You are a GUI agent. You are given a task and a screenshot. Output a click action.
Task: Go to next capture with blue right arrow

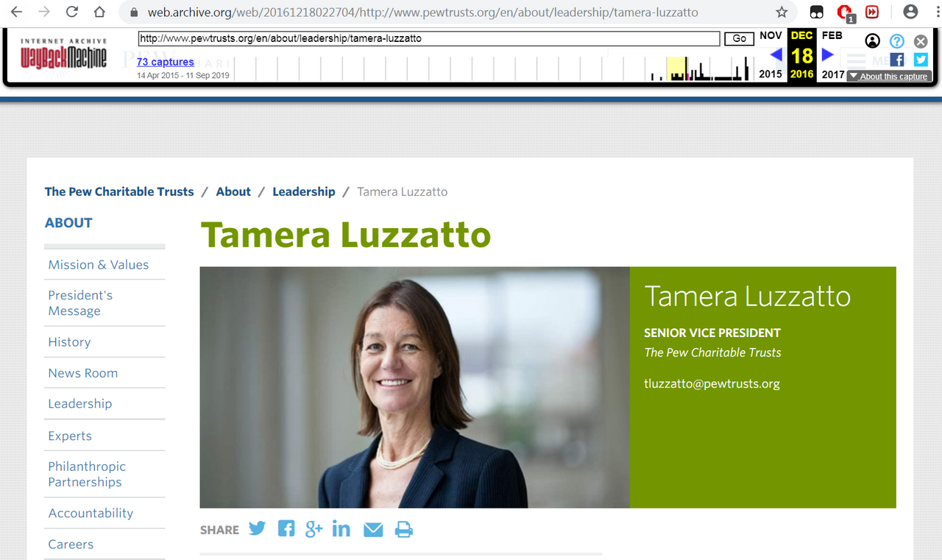[827, 54]
